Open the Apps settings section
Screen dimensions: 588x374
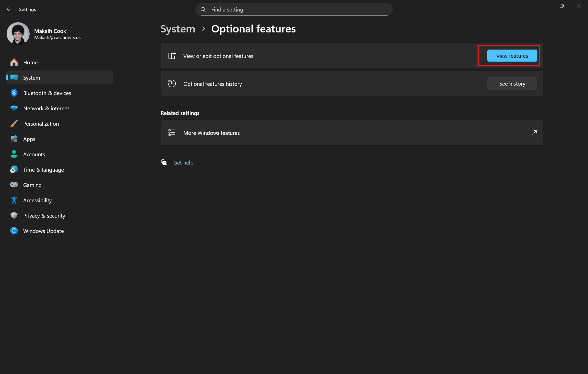29,139
